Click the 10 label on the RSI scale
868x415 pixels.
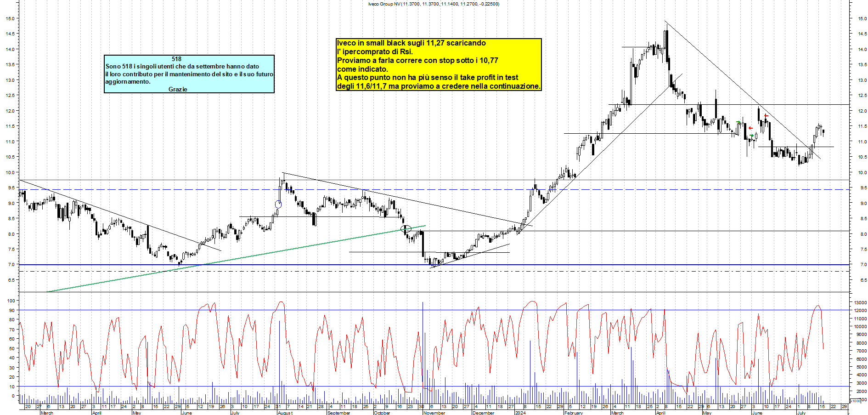(12, 387)
